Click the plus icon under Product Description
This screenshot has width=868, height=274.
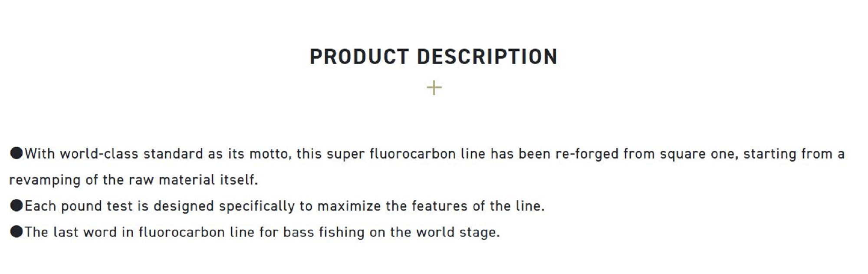tap(434, 88)
